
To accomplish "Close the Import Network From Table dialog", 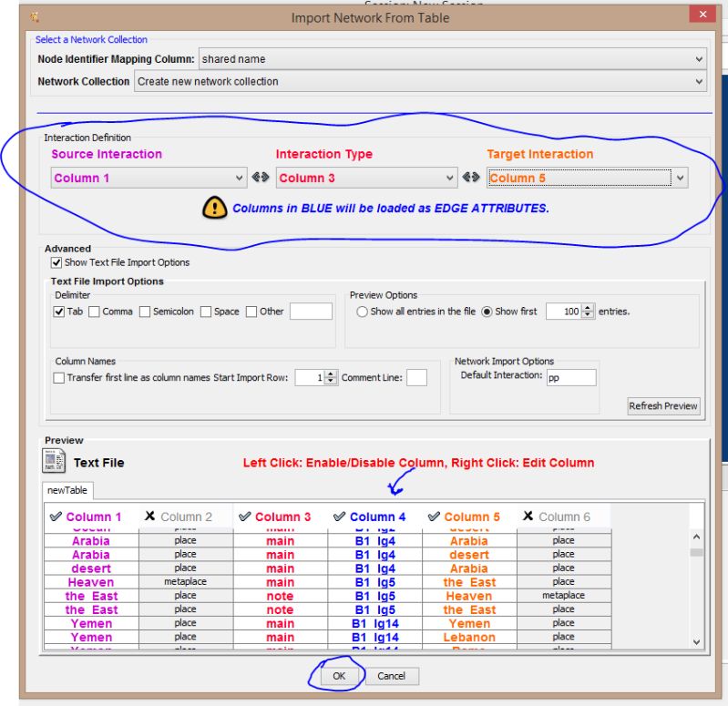I will click(x=702, y=14).
